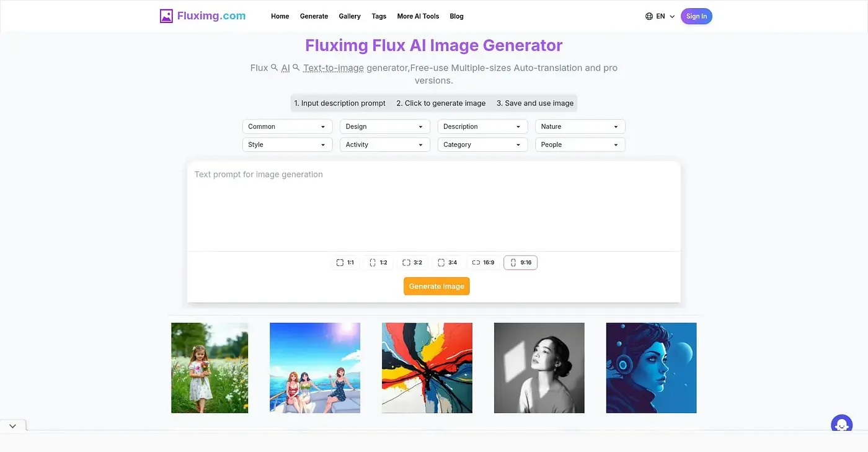Open the Description dropdown

point(482,126)
